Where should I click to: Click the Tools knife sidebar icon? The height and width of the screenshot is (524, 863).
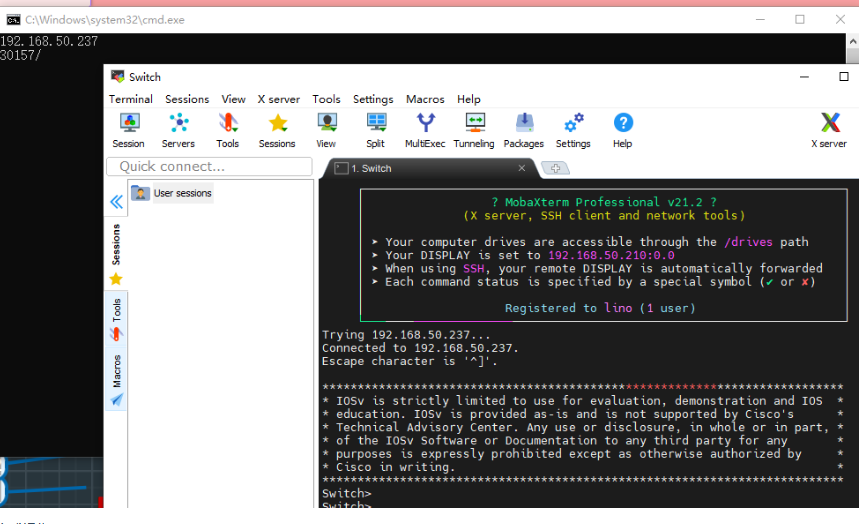click(x=116, y=334)
